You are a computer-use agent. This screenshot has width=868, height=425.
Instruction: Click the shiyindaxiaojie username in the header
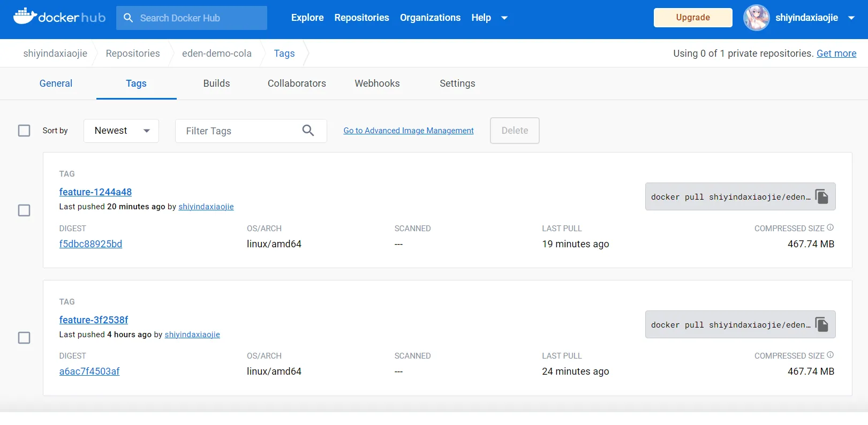tap(806, 18)
